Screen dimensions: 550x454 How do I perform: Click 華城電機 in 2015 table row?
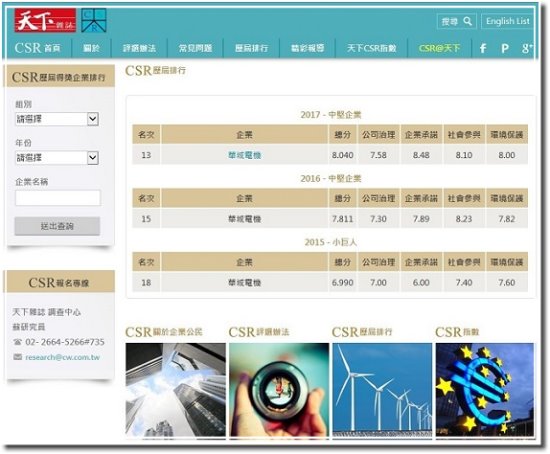(244, 282)
